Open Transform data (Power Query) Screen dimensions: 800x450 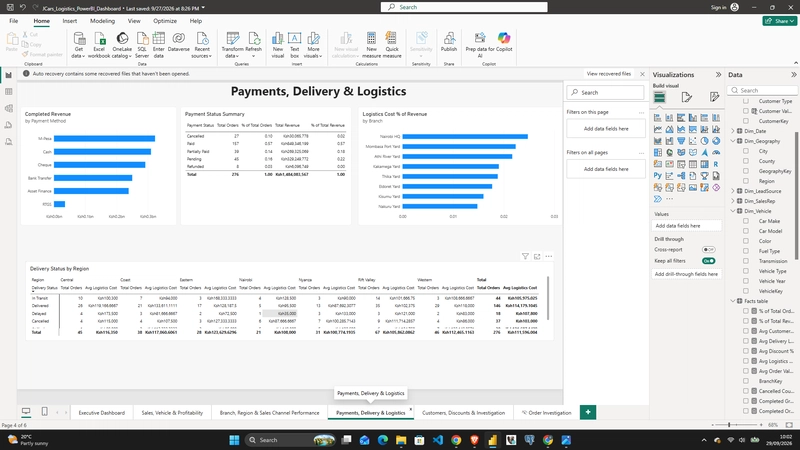(x=232, y=45)
